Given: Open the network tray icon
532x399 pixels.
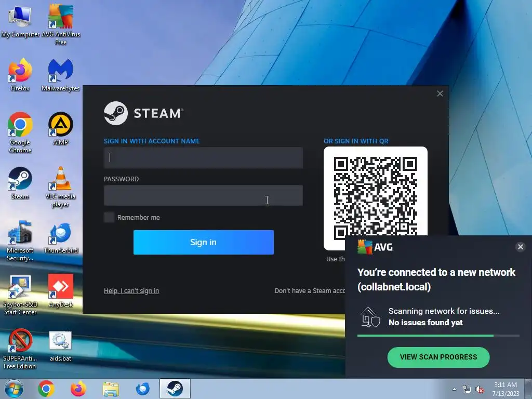Looking at the screenshot, I should 467,390.
